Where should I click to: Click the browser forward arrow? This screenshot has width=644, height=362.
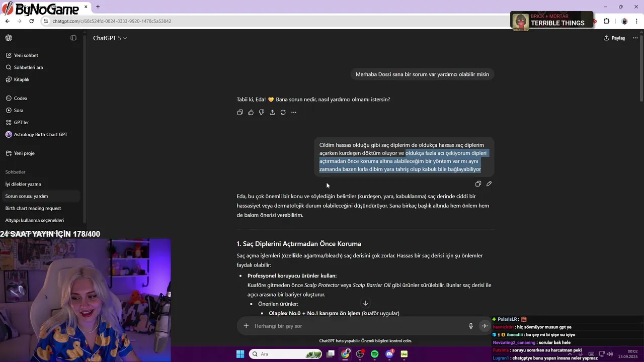19,21
